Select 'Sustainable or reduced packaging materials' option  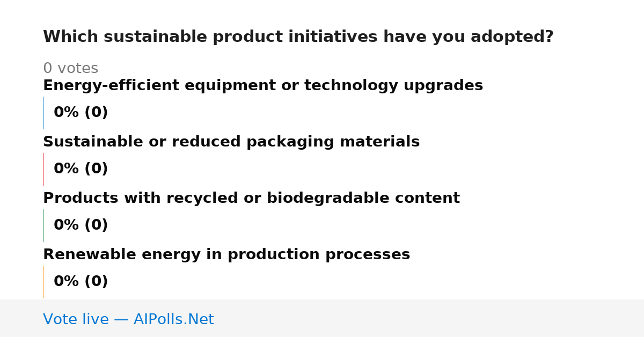coord(231,142)
